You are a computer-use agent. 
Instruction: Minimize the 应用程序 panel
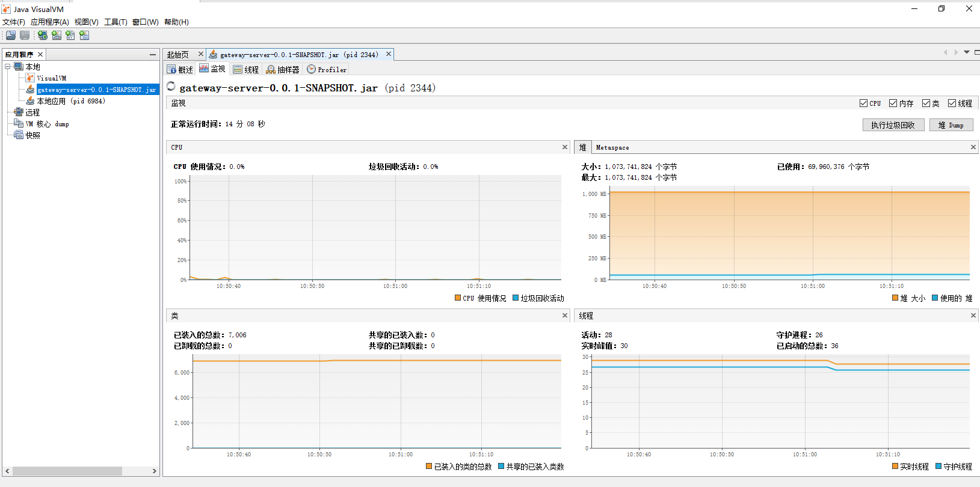point(153,55)
